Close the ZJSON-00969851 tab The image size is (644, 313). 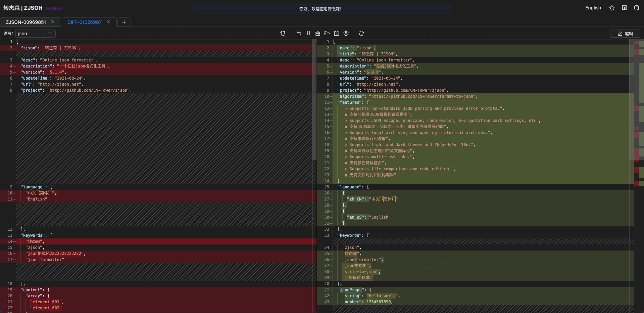(x=53, y=22)
